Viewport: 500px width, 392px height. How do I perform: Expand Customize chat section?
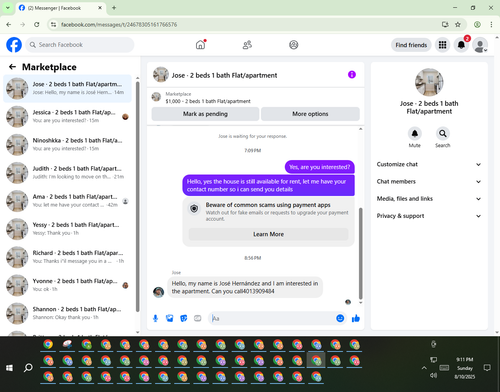tap(429, 164)
